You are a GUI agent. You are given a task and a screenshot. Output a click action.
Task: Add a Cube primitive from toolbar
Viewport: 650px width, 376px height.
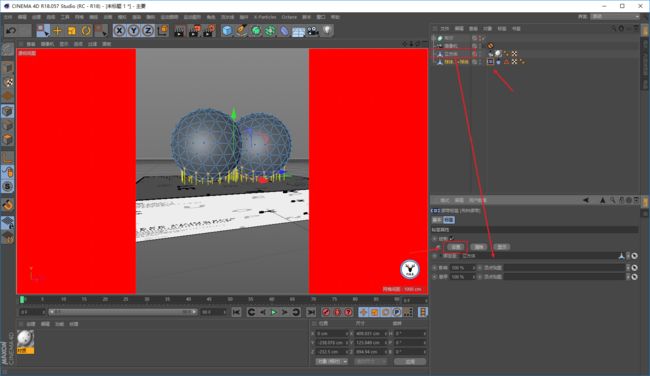227,31
